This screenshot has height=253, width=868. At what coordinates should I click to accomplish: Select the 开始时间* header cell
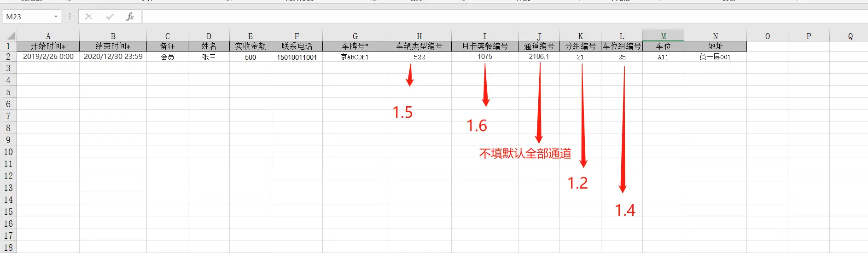click(x=48, y=46)
